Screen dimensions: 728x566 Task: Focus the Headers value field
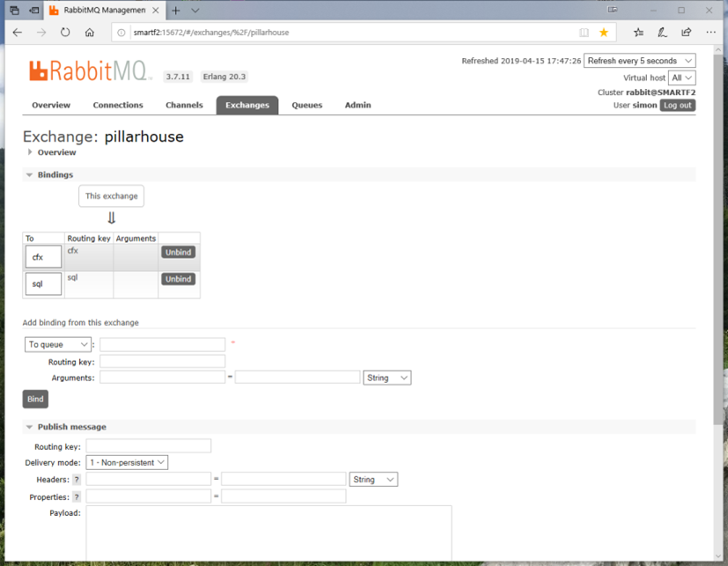(x=283, y=479)
